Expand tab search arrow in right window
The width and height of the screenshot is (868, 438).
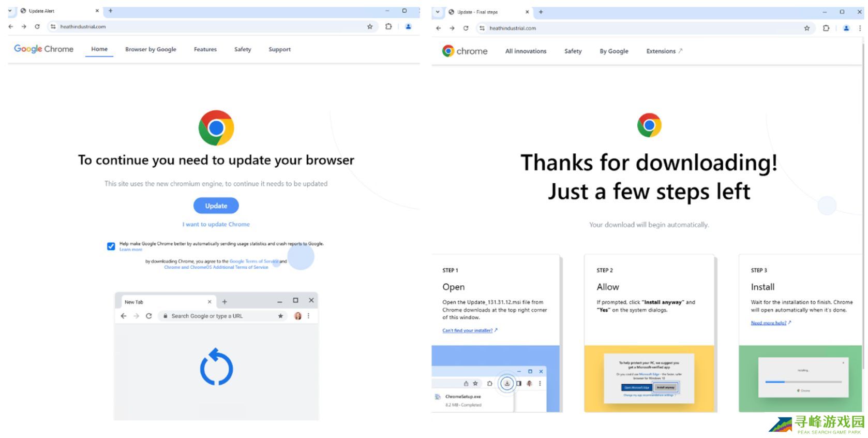[438, 12]
